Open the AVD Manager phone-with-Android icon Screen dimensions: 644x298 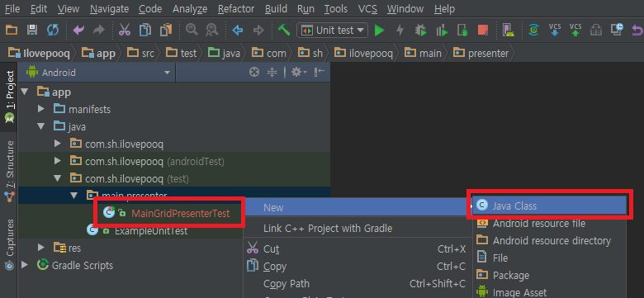(509, 31)
